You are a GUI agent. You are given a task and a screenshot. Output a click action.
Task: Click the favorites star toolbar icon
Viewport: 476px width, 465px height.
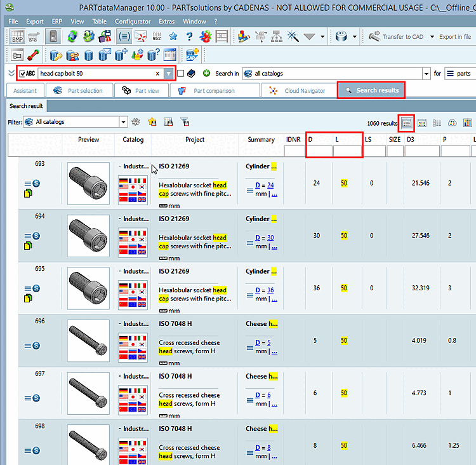coord(173,37)
